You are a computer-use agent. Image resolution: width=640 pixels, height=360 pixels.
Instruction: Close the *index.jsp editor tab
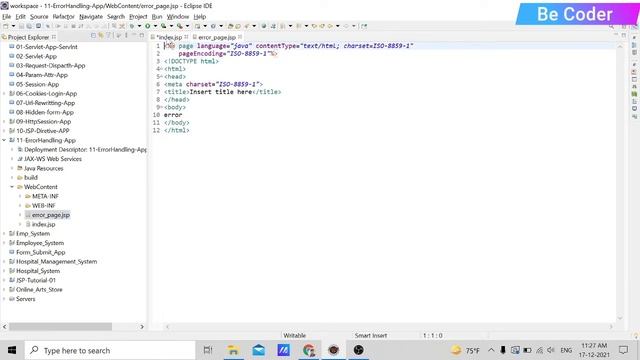[x=186, y=37]
